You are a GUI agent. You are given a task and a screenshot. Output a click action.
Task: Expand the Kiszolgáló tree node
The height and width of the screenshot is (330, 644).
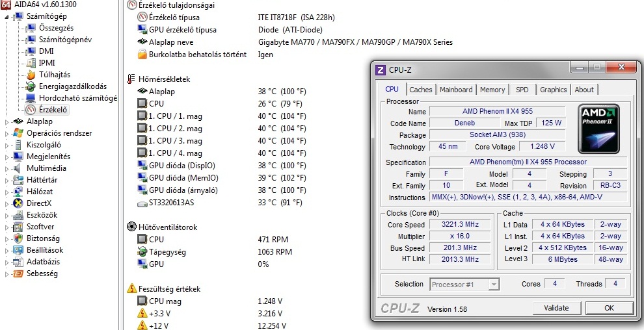pyautogui.click(x=7, y=145)
